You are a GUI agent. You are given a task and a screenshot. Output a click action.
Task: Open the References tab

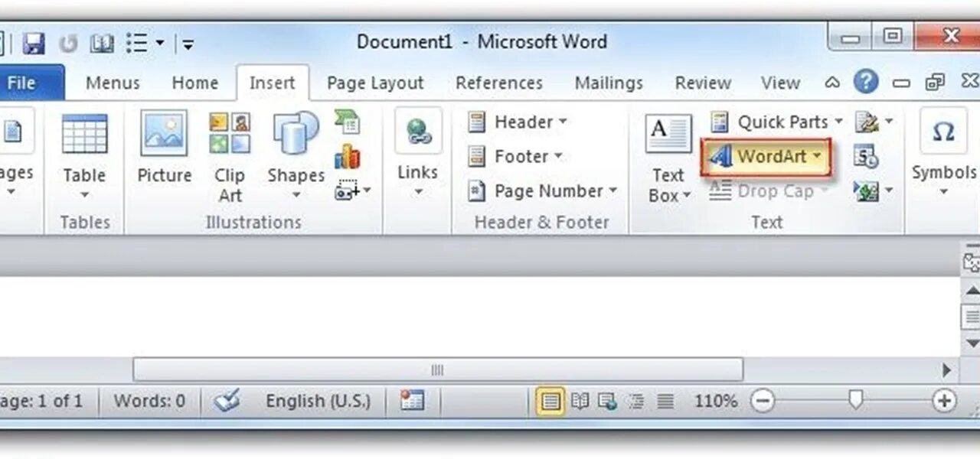coord(499,83)
